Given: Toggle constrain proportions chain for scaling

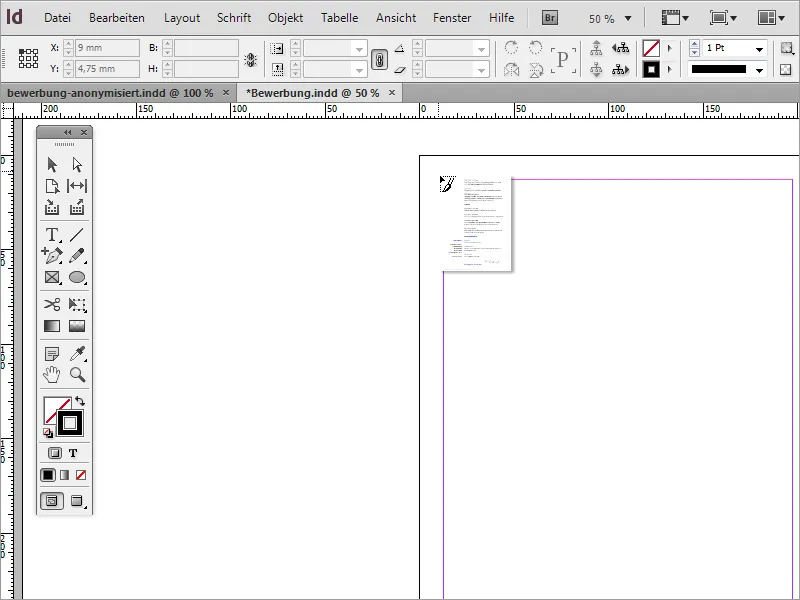Looking at the screenshot, I should [379, 59].
